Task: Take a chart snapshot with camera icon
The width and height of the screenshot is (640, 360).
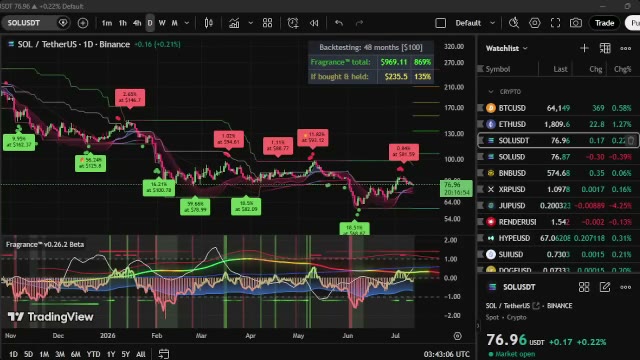Action: point(576,23)
